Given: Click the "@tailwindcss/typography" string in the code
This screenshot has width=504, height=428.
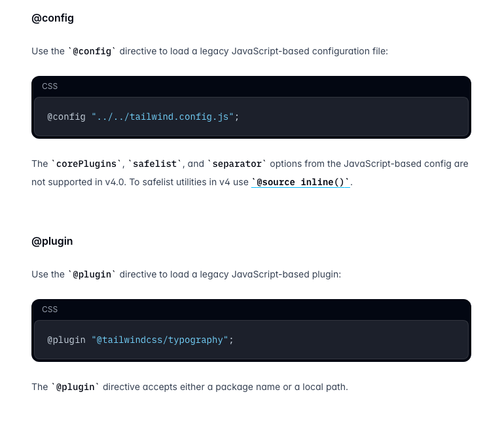Looking at the screenshot, I should (x=160, y=340).
